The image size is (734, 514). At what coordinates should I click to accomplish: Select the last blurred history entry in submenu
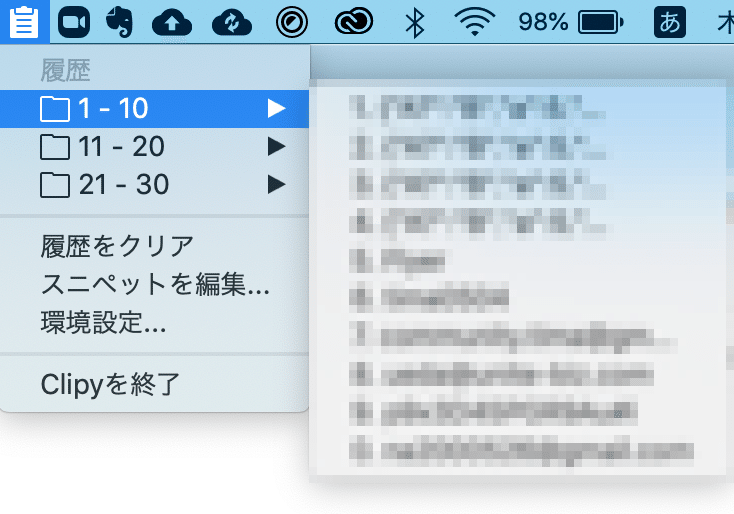point(521,451)
